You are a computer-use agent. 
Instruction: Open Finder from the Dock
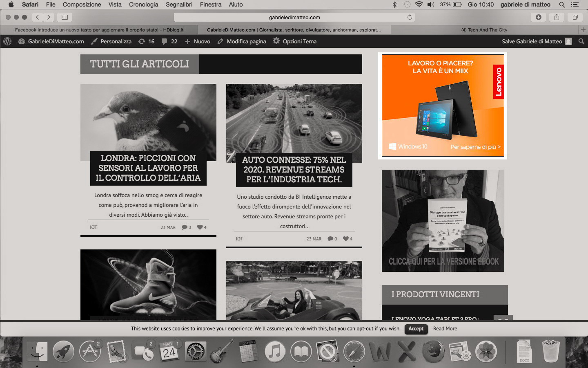click(x=38, y=351)
